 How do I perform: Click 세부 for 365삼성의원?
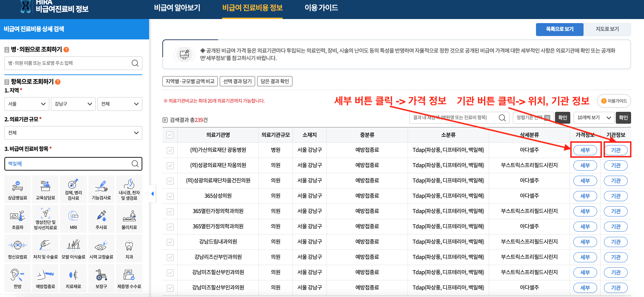click(585, 196)
